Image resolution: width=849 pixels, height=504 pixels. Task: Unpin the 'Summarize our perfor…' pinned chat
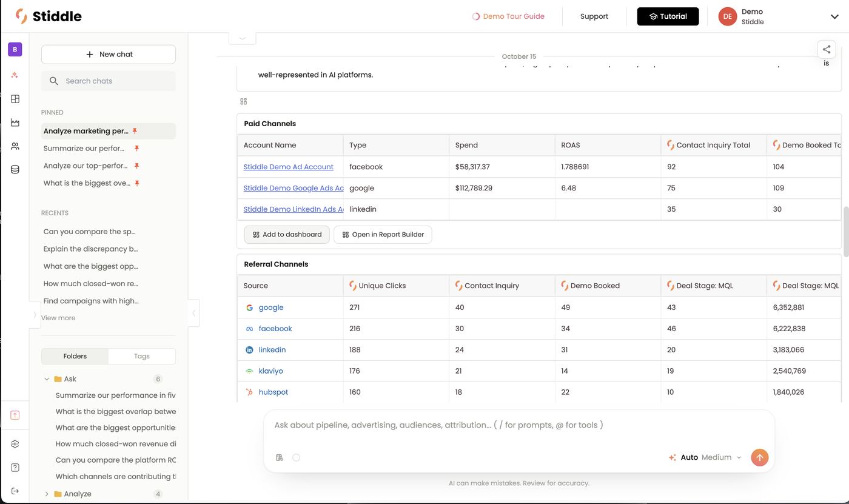[137, 149]
